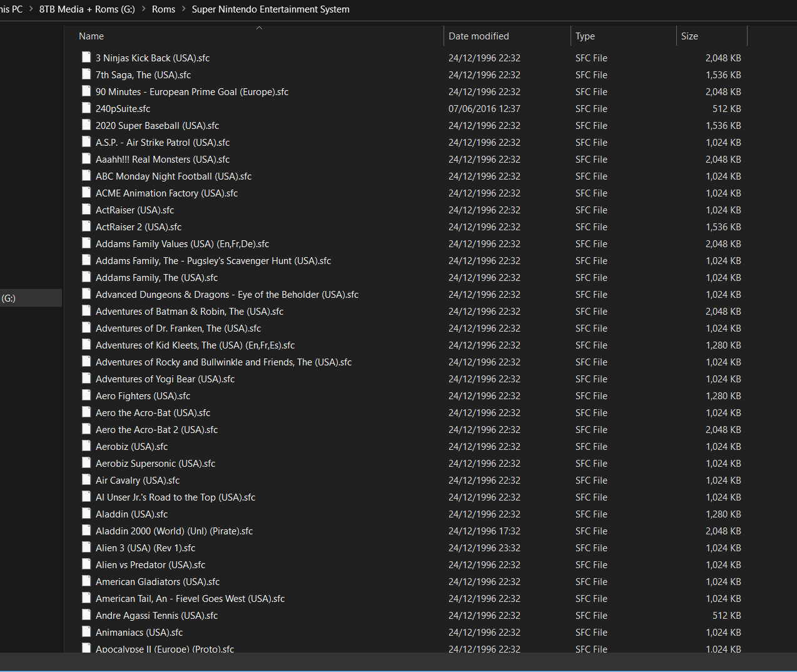Click file icon for Adventures of Batman & Robin
Viewport: 797px width, 672px height.
(x=86, y=311)
